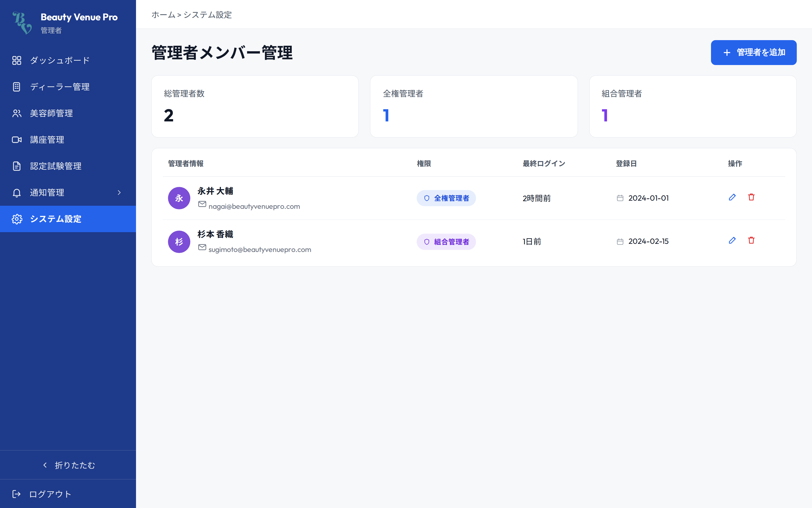Click the 管理者を追加 button
The width and height of the screenshot is (812, 508).
[754, 52]
